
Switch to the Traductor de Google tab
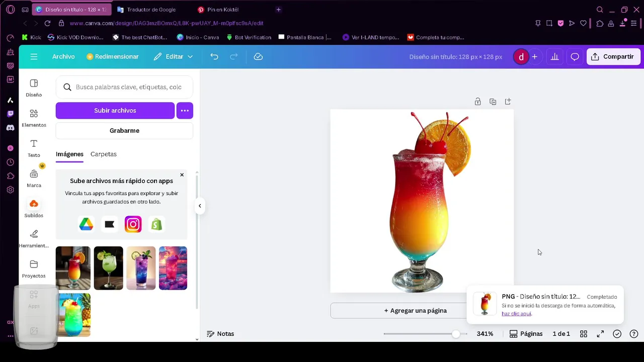coord(151,10)
